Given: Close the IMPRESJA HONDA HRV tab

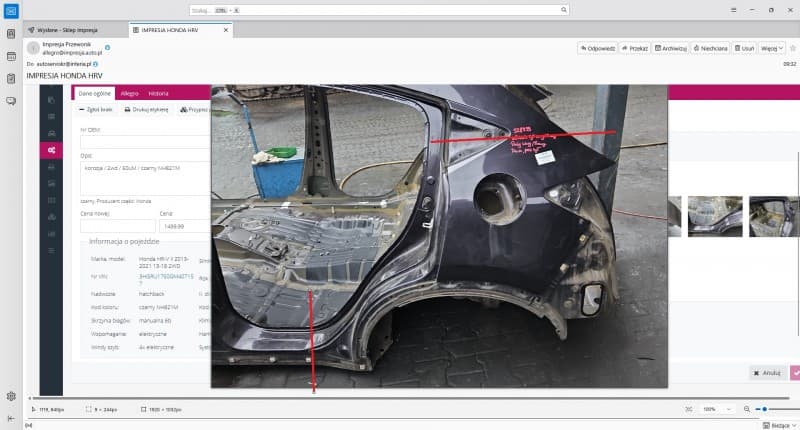Looking at the screenshot, I should pos(226,30).
